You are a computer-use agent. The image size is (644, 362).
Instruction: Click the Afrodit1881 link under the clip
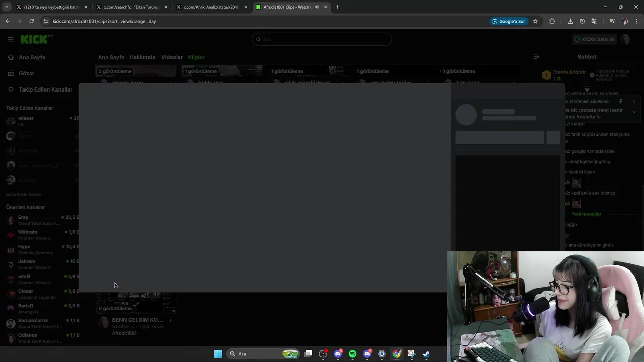pyautogui.click(x=124, y=333)
